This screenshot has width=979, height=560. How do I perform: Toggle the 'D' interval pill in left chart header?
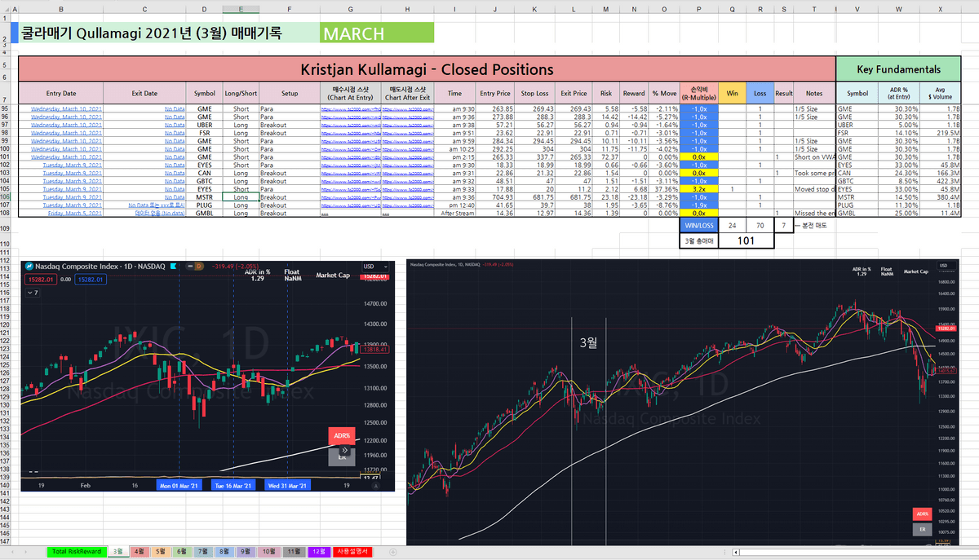[x=198, y=266]
